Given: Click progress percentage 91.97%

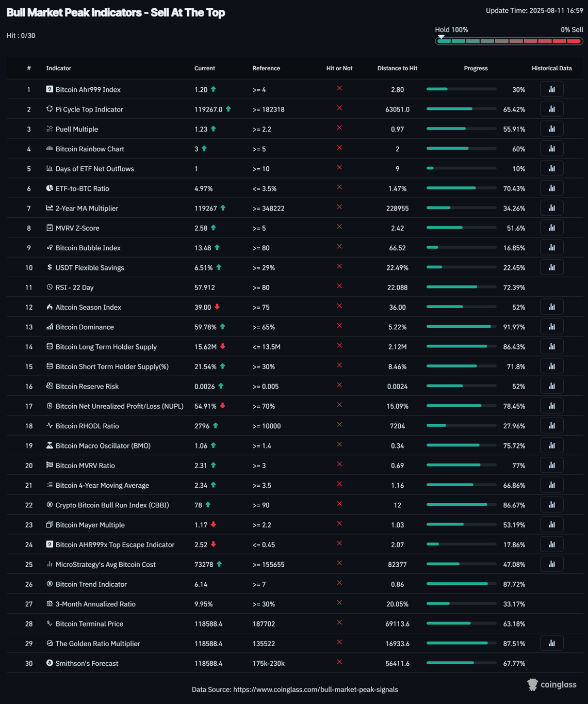Looking at the screenshot, I should (514, 327).
